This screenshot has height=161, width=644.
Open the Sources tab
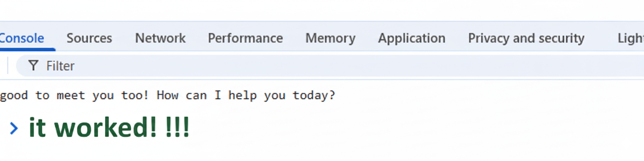89,38
